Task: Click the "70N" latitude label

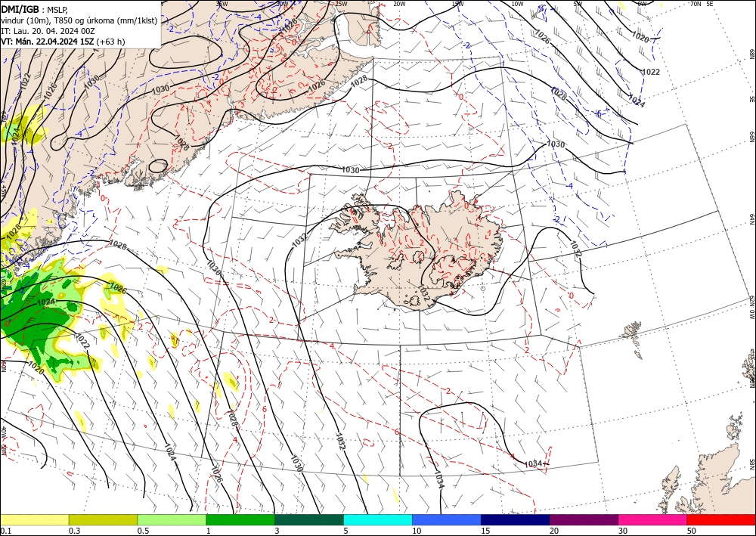Action: [696, 4]
